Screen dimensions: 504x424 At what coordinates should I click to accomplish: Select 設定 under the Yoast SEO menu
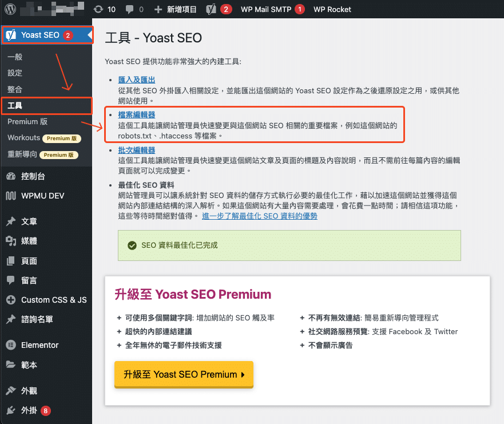(x=14, y=73)
